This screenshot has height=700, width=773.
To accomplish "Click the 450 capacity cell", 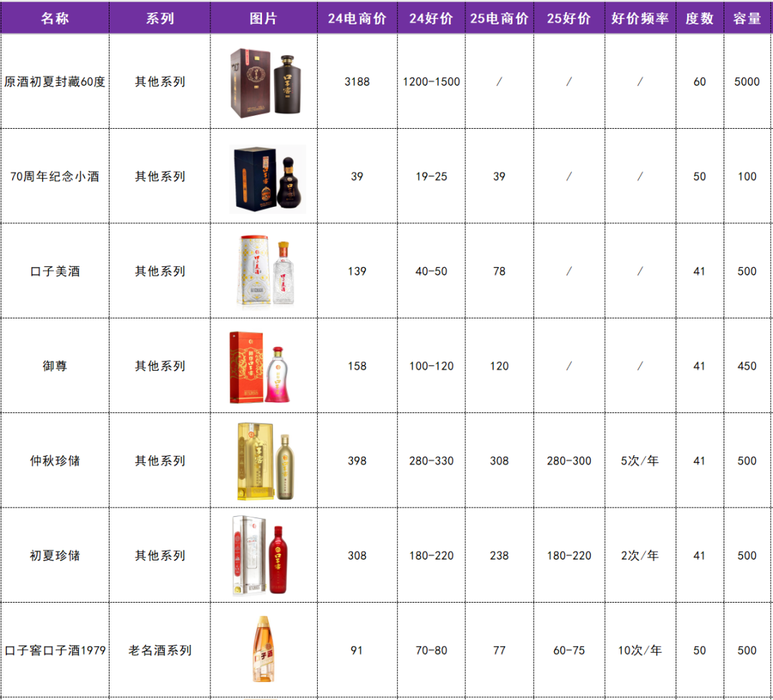I will 747,366.
